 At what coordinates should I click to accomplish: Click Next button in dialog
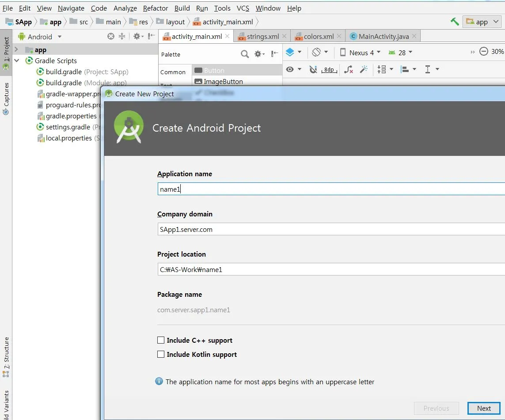coord(484,408)
